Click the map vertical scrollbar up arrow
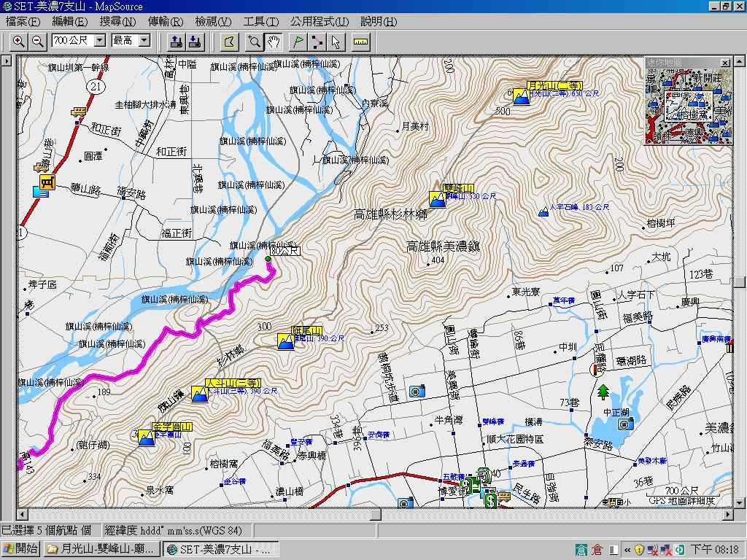The height and width of the screenshot is (560, 747). (739, 61)
